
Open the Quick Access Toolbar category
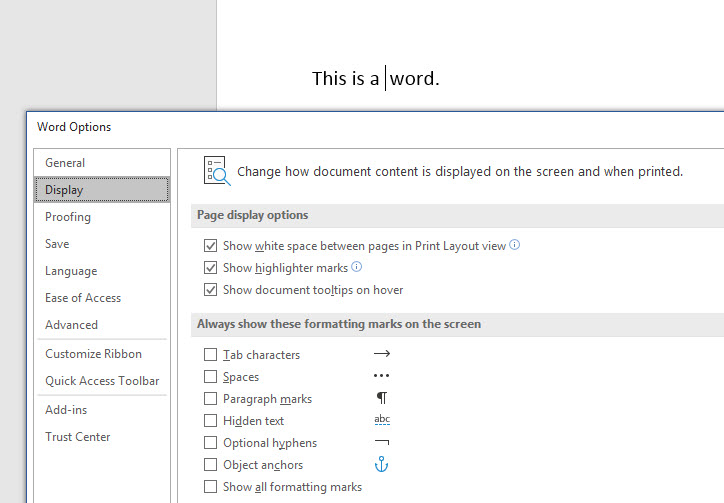pyautogui.click(x=102, y=381)
